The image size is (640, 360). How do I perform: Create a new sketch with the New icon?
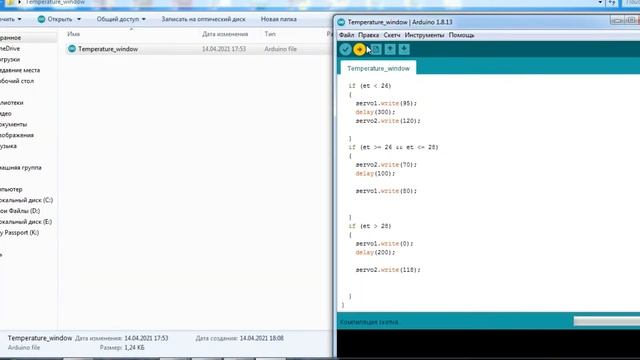pos(376,49)
